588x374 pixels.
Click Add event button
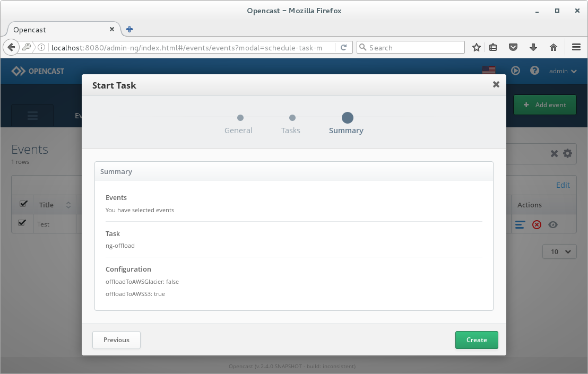coord(544,105)
